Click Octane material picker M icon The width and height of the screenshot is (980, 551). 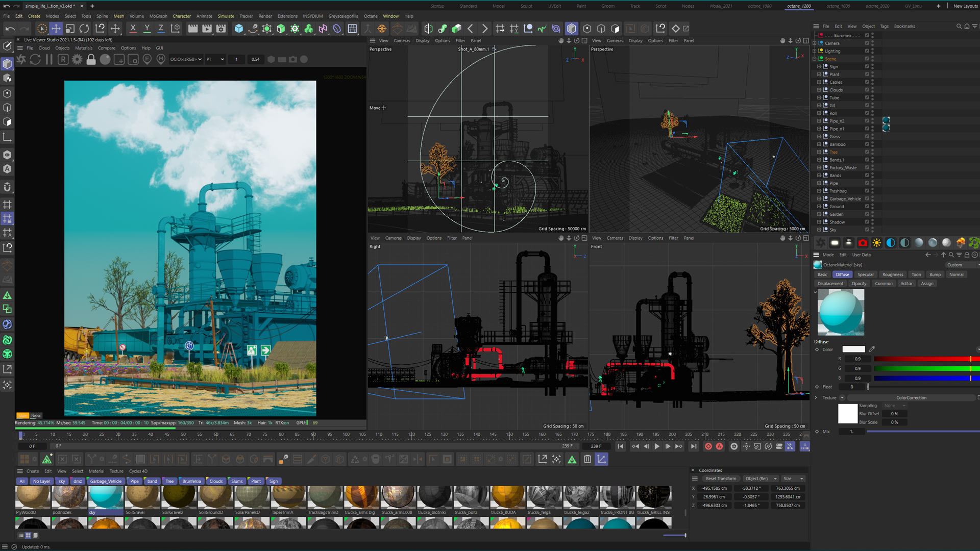point(161,59)
